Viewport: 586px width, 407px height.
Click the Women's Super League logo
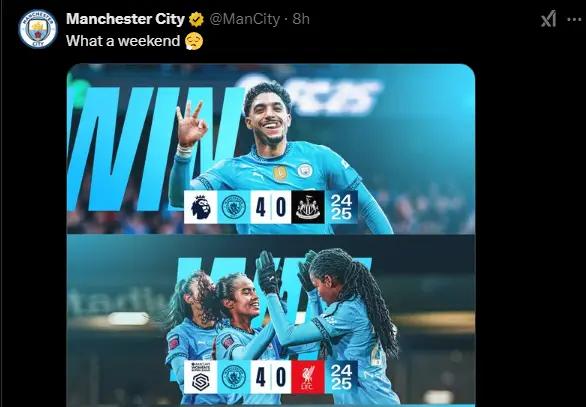[x=201, y=377]
